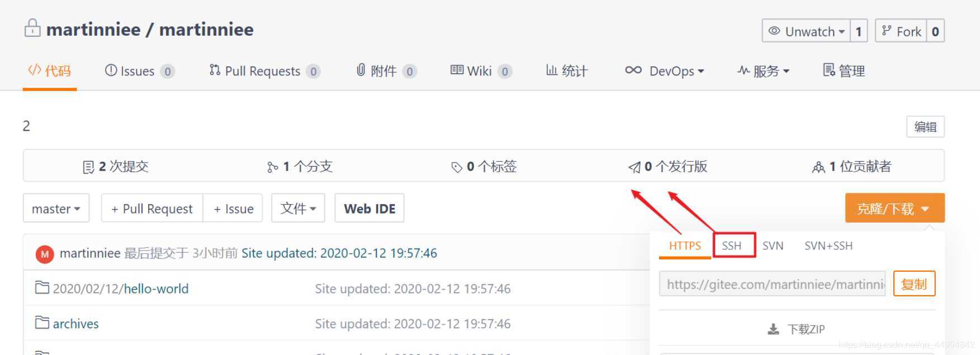Click hello-world row commit message
The height and width of the screenshot is (355, 980).
(x=413, y=288)
